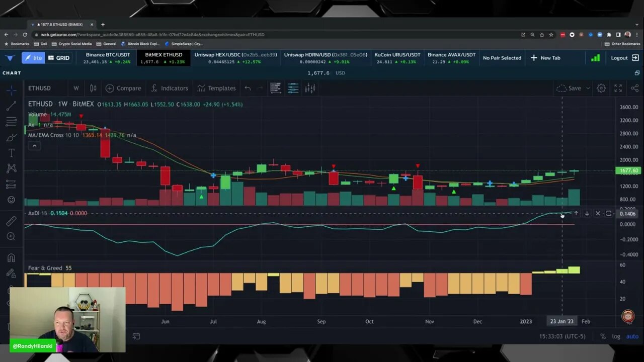
Task: Click the bar-markers toolbar icon
Action: point(310,88)
